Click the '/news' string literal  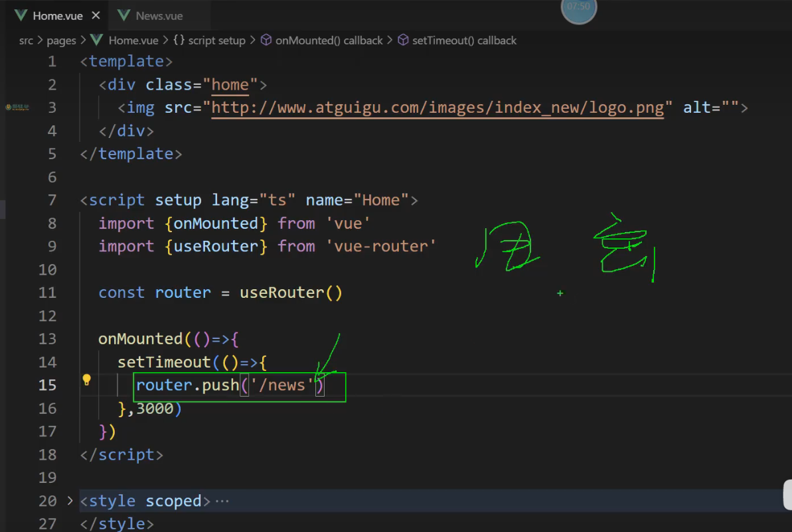282,385
